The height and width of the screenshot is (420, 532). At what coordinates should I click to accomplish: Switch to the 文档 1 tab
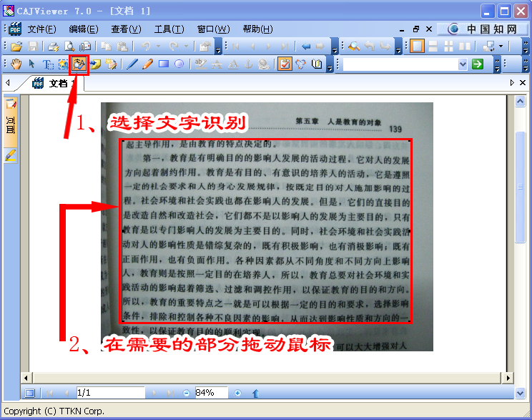coord(57,83)
